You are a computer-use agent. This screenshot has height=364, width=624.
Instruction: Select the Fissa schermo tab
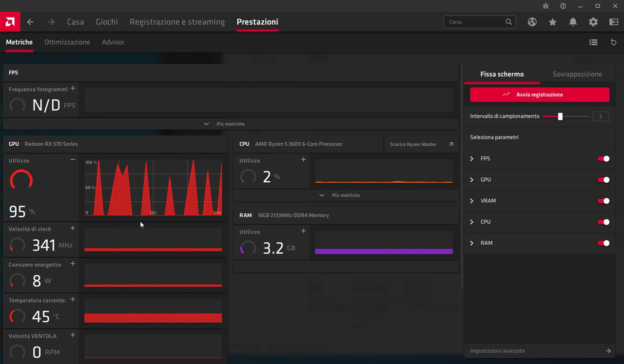(x=502, y=74)
